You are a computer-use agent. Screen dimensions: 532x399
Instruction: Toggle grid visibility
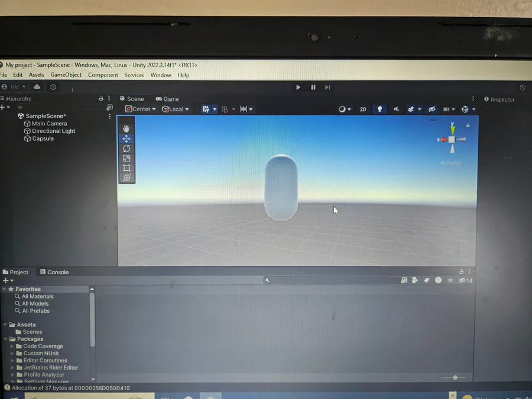click(206, 109)
